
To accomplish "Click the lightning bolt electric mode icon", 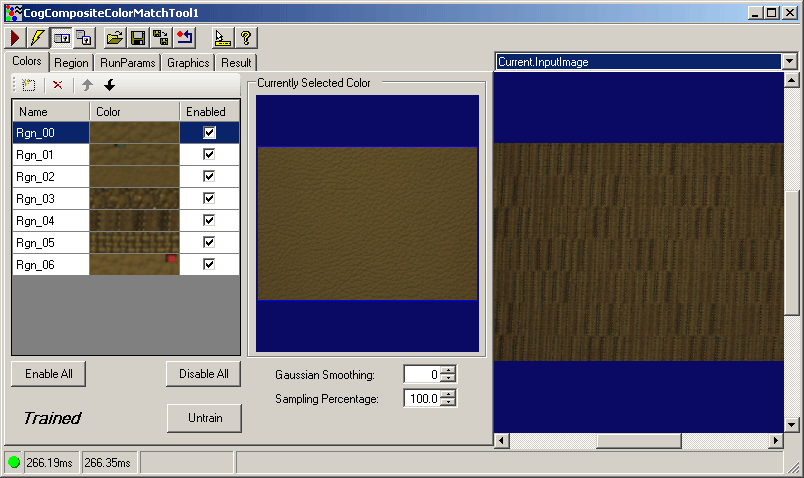I will [37, 38].
